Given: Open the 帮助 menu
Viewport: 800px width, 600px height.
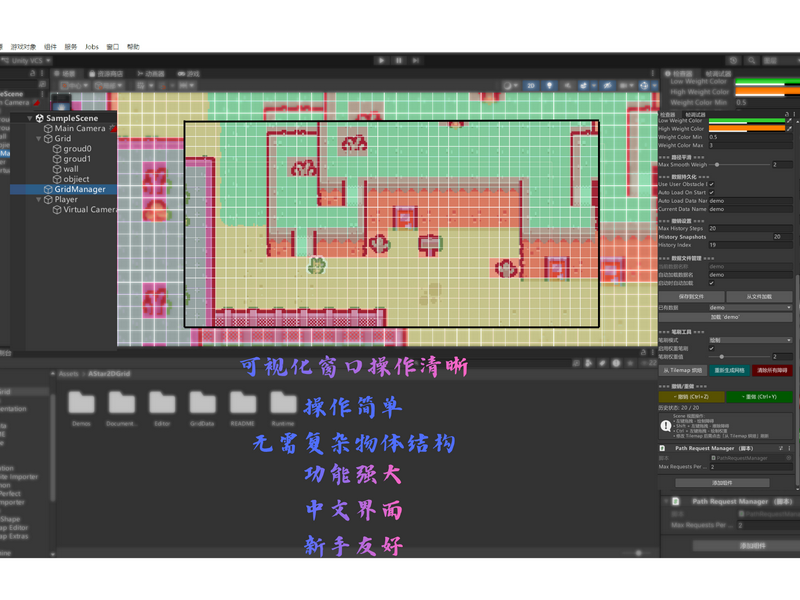Looking at the screenshot, I should pyautogui.click(x=133, y=47).
